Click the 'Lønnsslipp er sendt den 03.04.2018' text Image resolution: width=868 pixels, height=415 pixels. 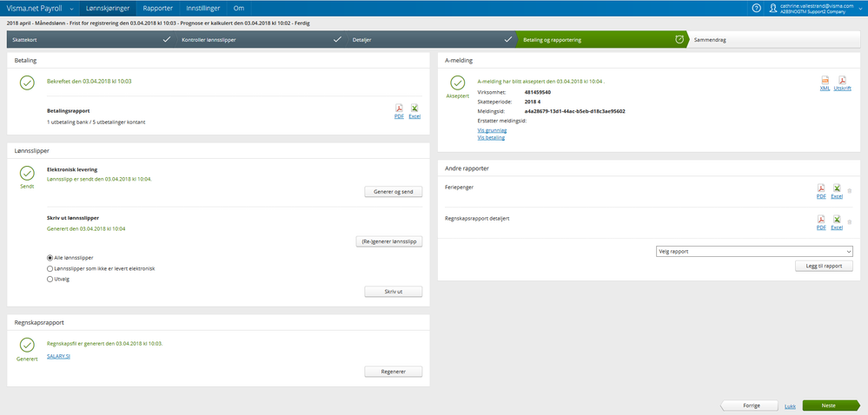point(100,179)
